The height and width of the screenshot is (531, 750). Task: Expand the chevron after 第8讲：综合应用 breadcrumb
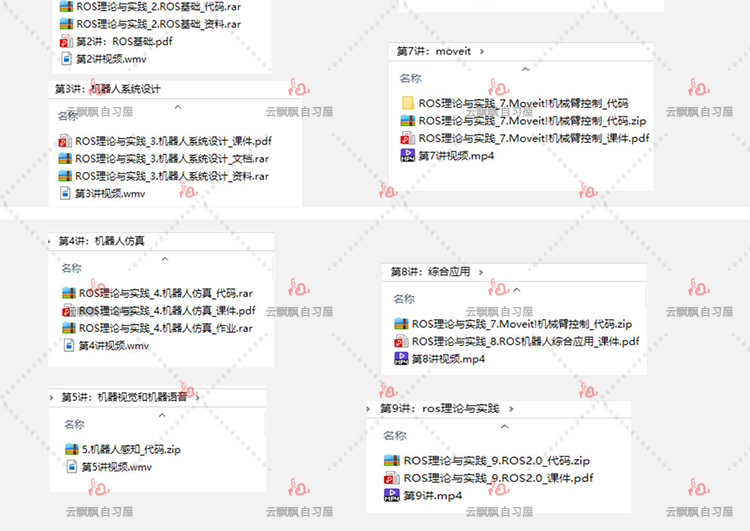pyautogui.click(x=481, y=272)
